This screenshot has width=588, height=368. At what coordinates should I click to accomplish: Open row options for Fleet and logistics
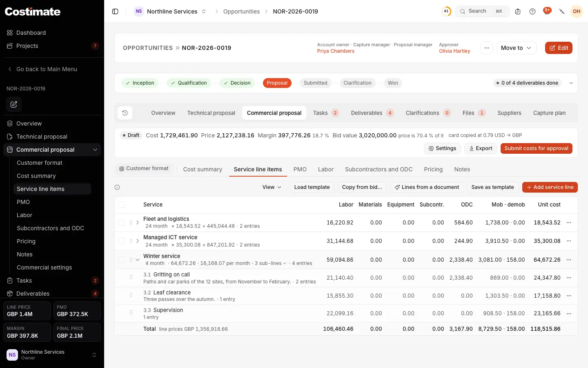(569, 222)
